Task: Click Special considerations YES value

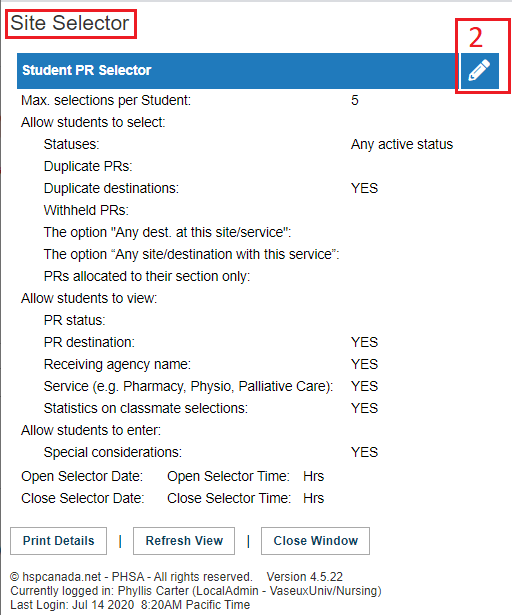Action: (x=364, y=452)
